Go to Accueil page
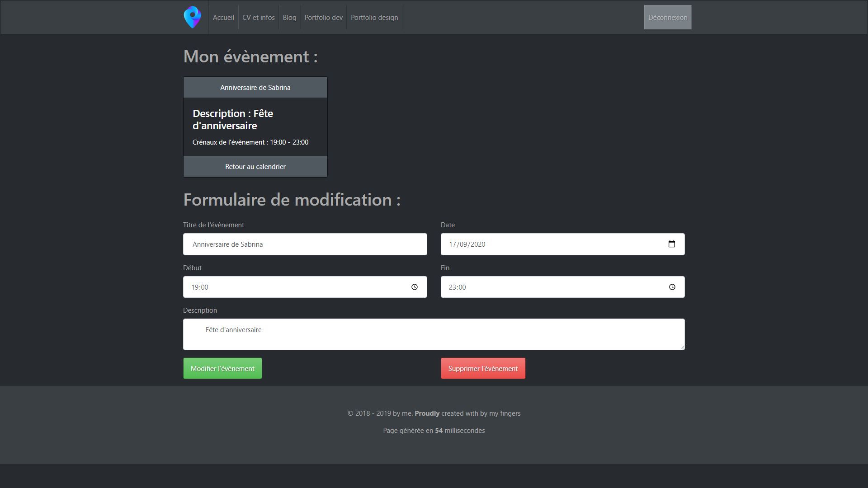 pos(223,18)
